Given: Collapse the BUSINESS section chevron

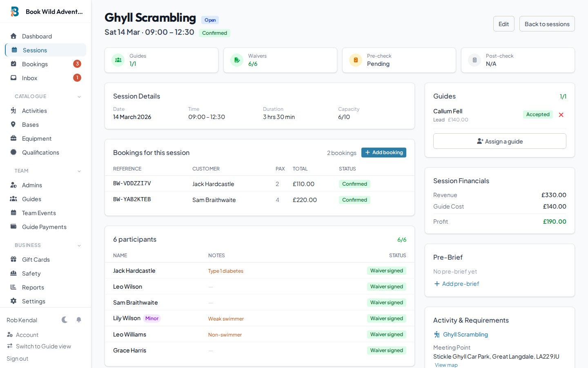Looking at the screenshot, I should pos(79,245).
